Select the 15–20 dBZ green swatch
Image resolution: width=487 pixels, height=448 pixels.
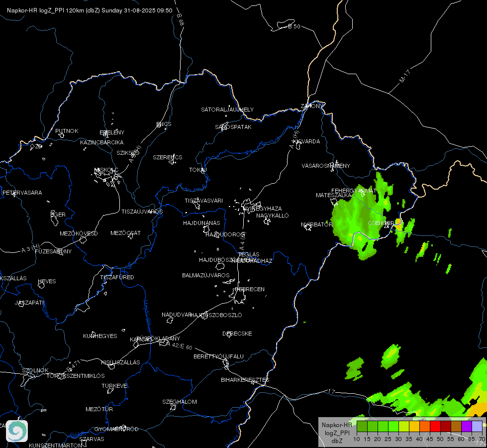[373, 427]
